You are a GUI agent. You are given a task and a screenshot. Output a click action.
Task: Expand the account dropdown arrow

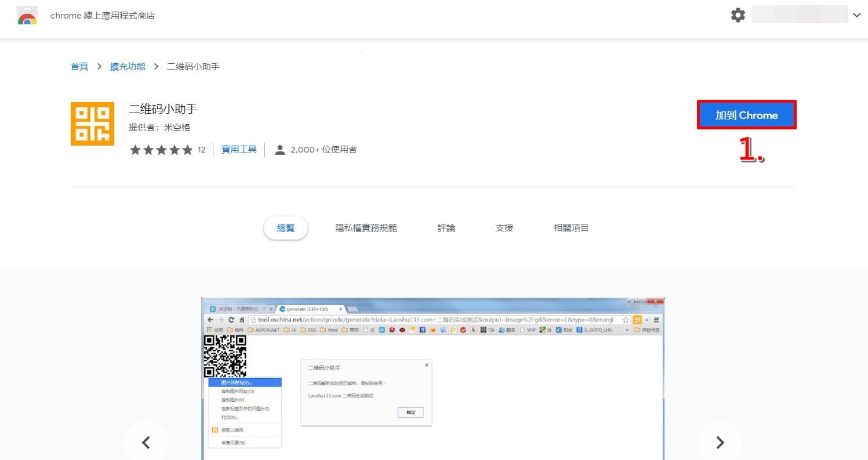click(856, 15)
